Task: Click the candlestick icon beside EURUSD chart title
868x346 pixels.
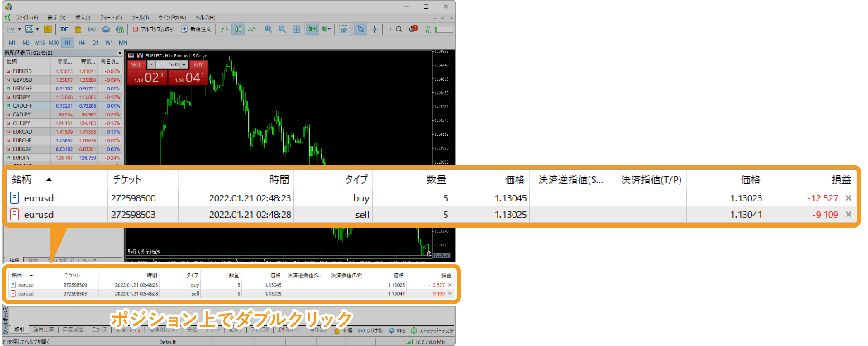Action: pyautogui.click(x=140, y=55)
